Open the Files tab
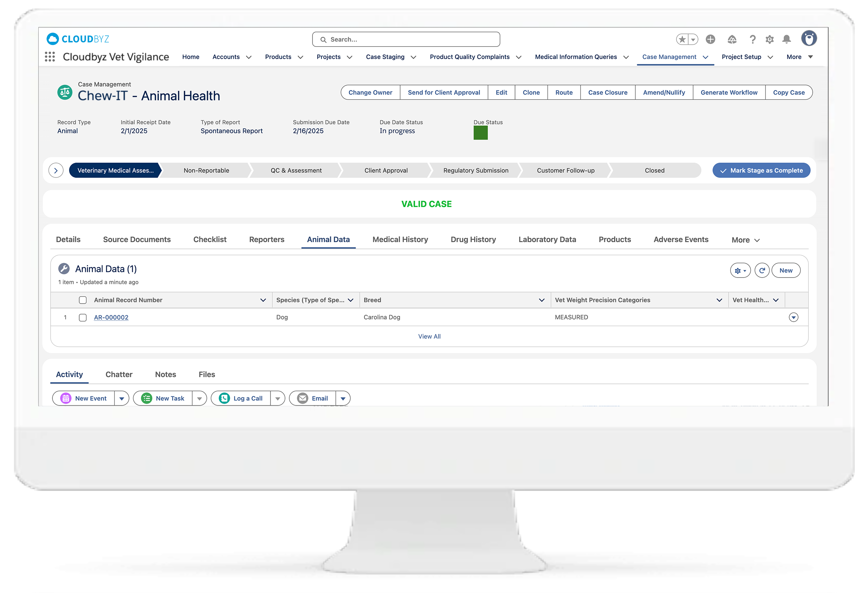 tap(207, 374)
